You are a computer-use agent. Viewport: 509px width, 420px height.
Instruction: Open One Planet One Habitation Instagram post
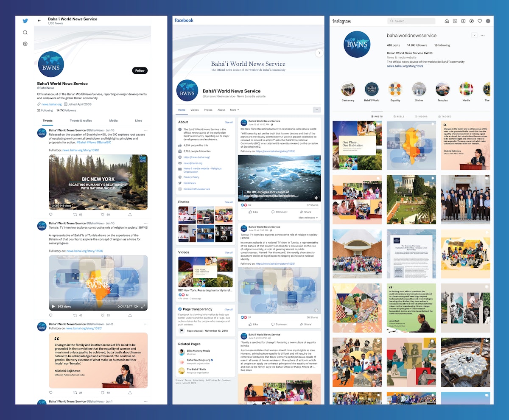tap(357, 146)
